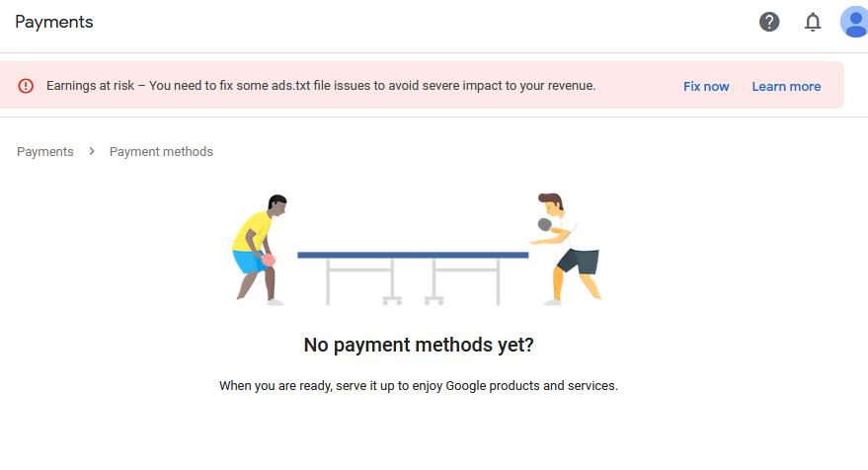Click the red alert icon in the warning banner
The image size is (868, 470).
coord(26,86)
